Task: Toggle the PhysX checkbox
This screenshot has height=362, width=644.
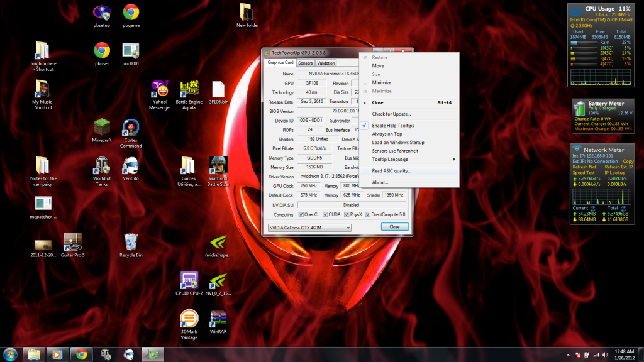Action: [x=347, y=215]
